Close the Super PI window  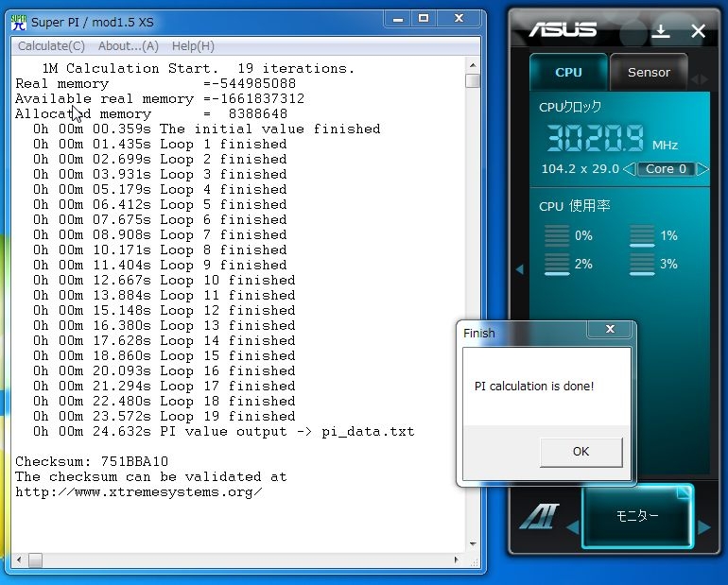(459, 19)
